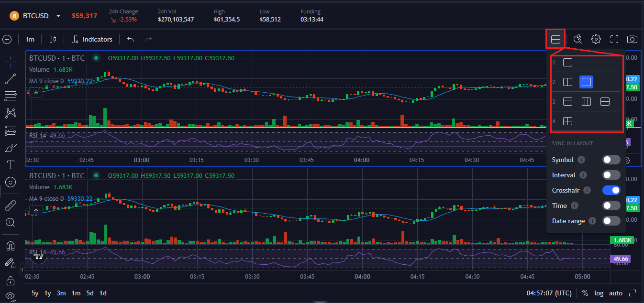
Task: Enable Symbol sync in layout
Action: pyautogui.click(x=611, y=160)
